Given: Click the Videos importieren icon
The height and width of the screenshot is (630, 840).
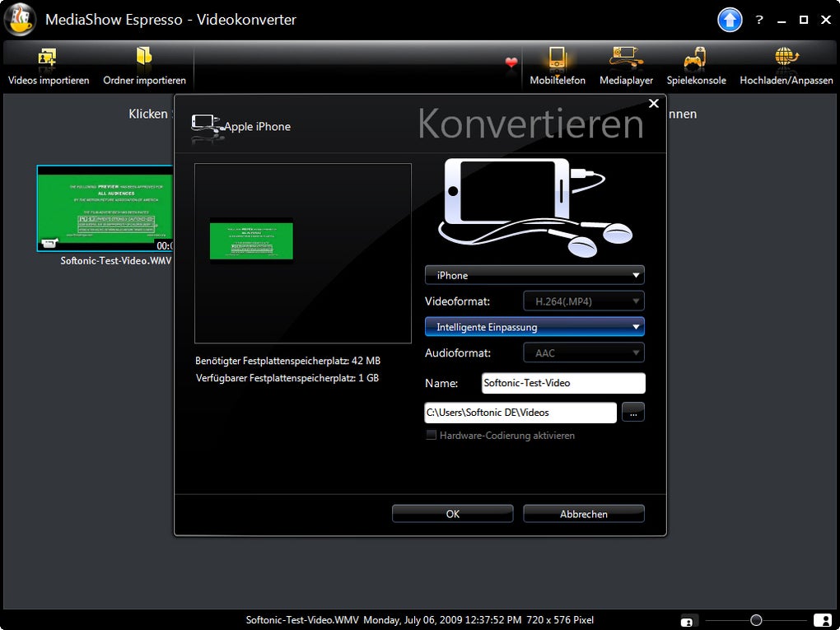Looking at the screenshot, I should tap(47, 58).
